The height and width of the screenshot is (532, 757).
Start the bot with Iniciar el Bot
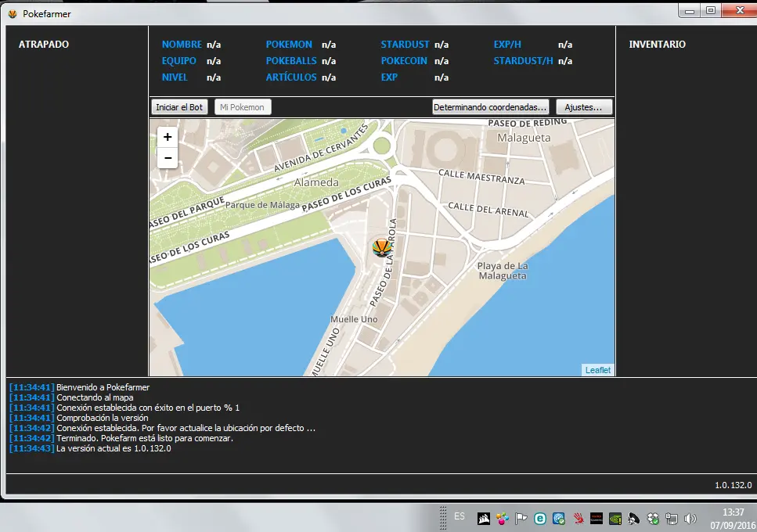(179, 107)
